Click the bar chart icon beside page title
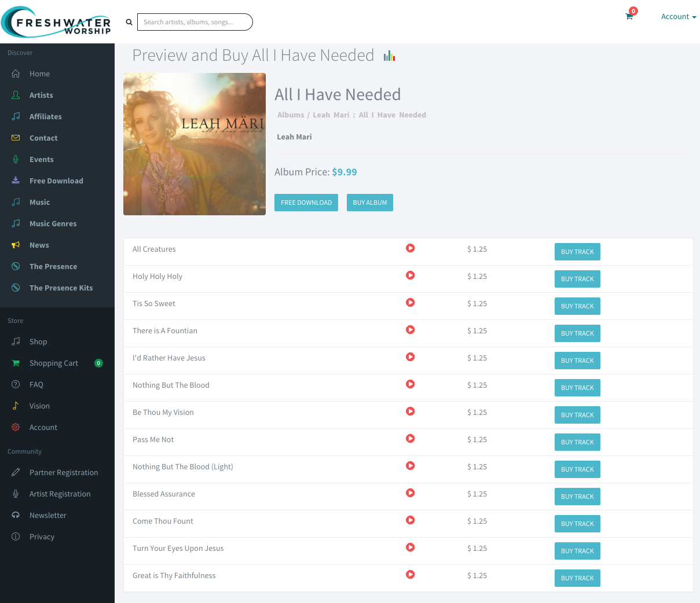 390,56
